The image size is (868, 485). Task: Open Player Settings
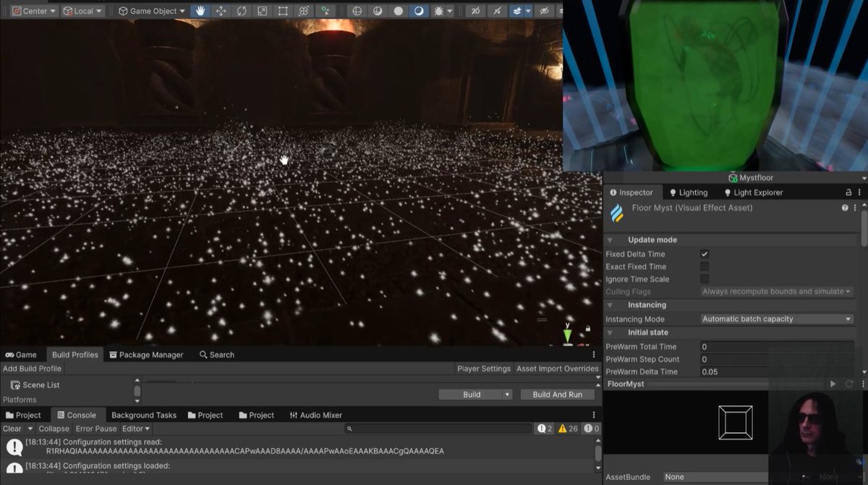coord(484,368)
